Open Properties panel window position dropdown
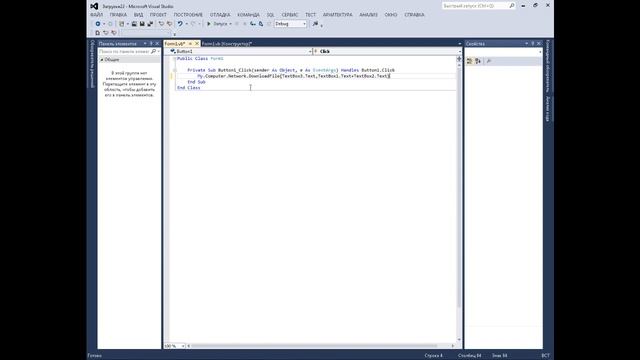The width and height of the screenshot is (640, 360). (x=527, y=43)
